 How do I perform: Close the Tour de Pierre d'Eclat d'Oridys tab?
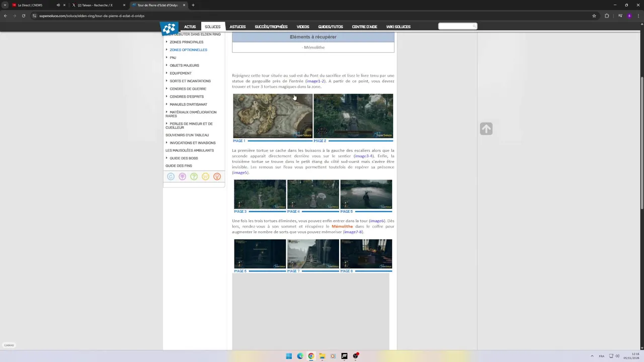(x=184, y=5)
